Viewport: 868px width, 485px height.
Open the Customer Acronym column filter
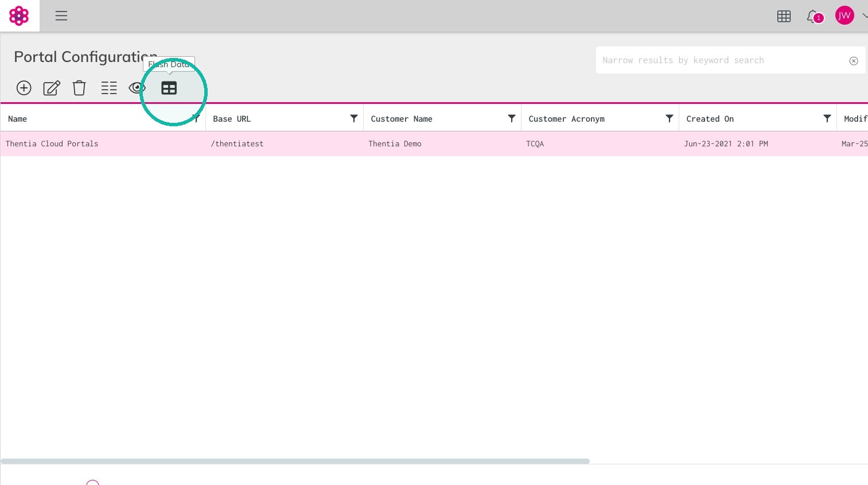670,118
